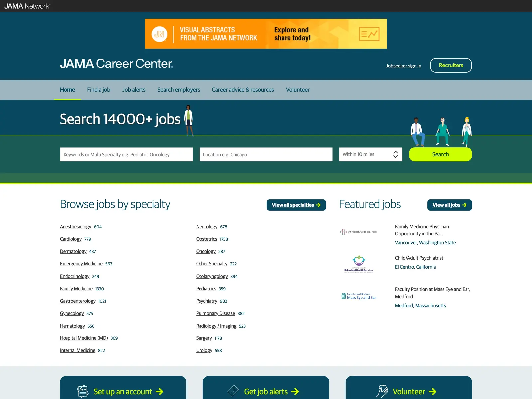The image size is (532, 399).
Task: Browse Otolaryngology jobs
Action: (x=212, y=276)
